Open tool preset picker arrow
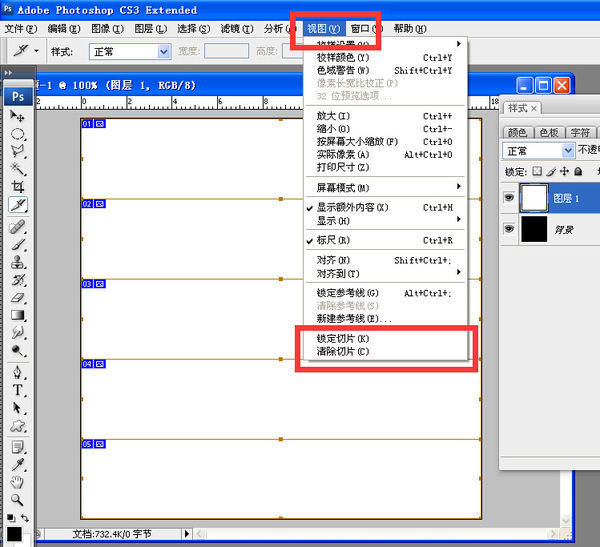The width and height of the screenshot is (600, 547). [x=36, y=51]
